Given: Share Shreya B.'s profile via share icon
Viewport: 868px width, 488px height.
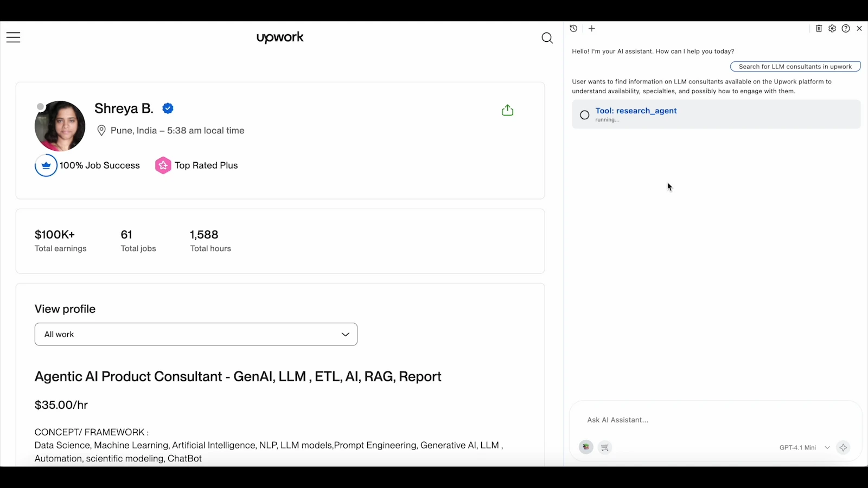Looking at the screenshot, I should click(x=507, y=110).
